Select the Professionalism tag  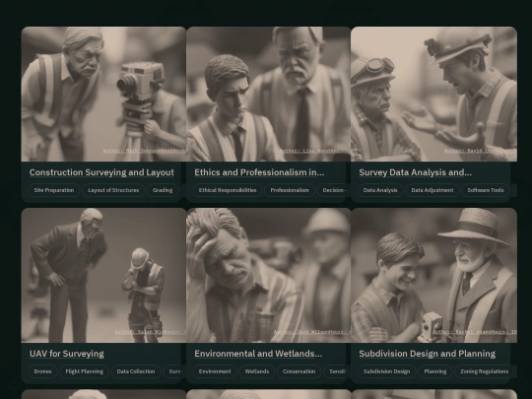[290, 190]
